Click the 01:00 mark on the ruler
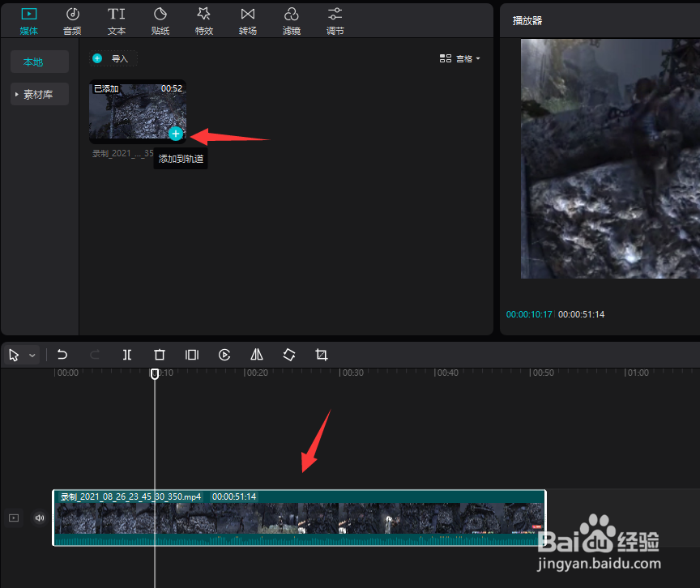The height and width of the screenshot is (588, 700). (x=638, y=373)
